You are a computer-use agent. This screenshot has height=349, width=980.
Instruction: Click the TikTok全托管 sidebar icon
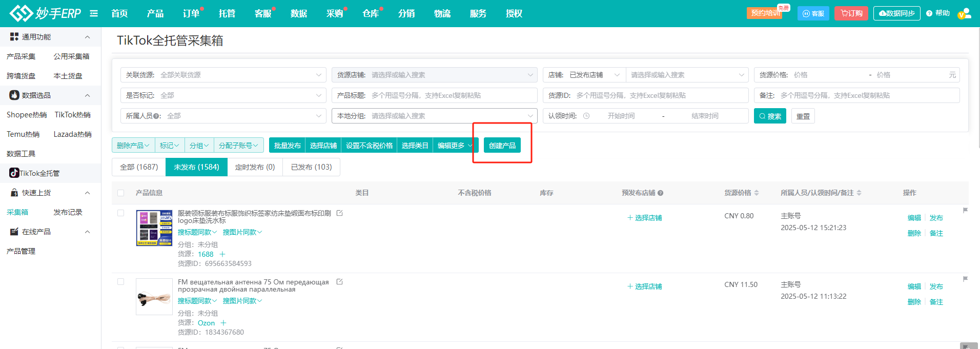click(x=14, y=173)
